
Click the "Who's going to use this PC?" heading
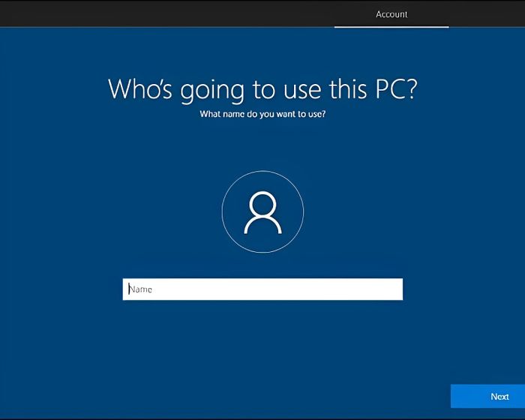[262, 89]
